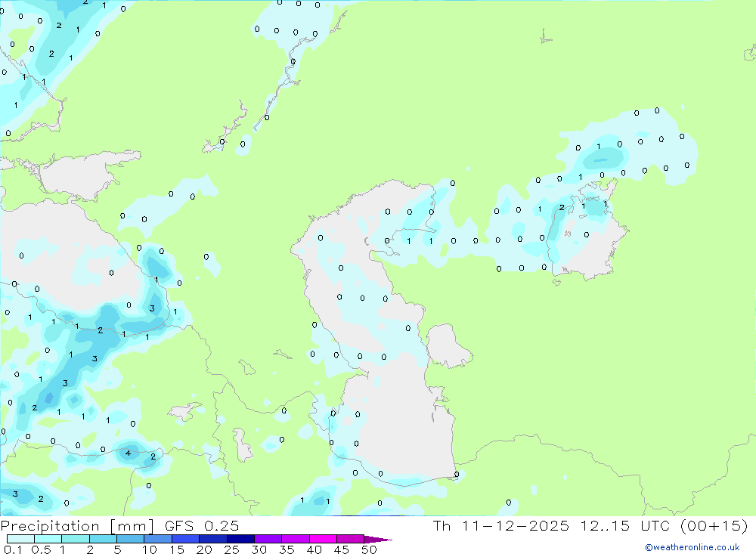
Task: Select the 5–10 mm blue legend box
Action: (x=131, y=539)
